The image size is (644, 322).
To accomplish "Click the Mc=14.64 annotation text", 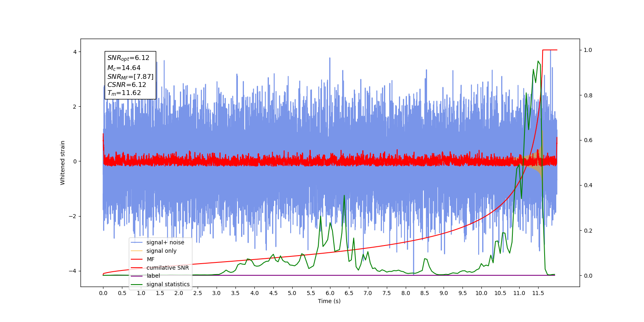I will [x=124, y=68].
